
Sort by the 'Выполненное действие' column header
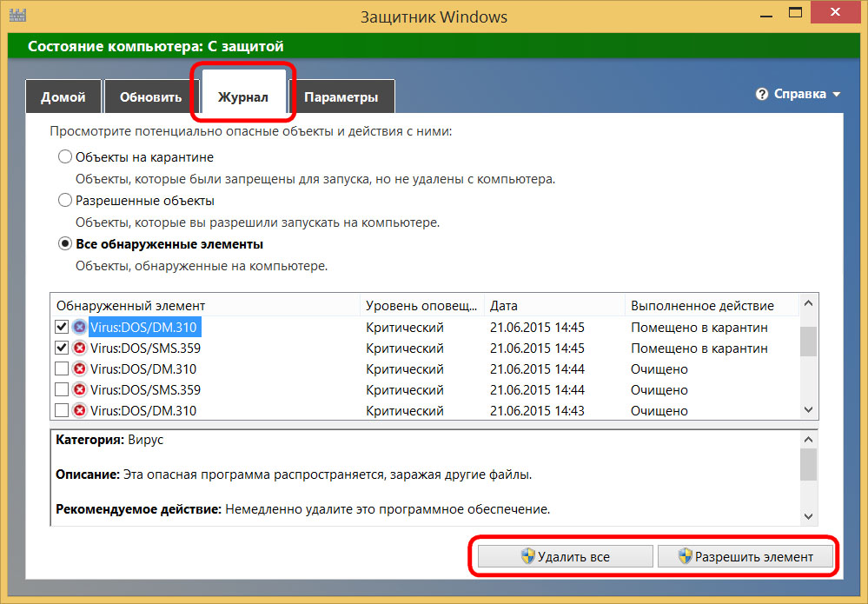[x=712, y=306]
